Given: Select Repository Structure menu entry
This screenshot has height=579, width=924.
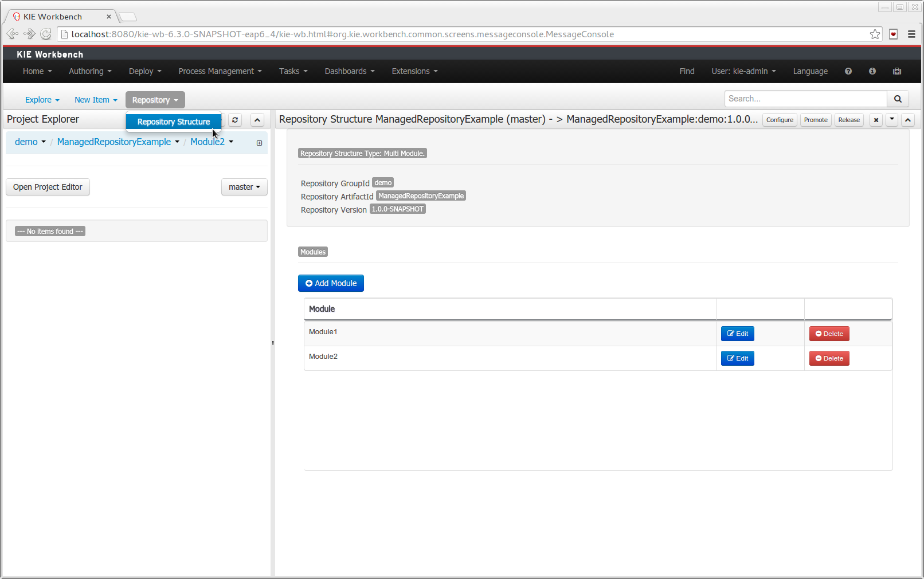Looking at the screenshot, I should click(173, 122).
